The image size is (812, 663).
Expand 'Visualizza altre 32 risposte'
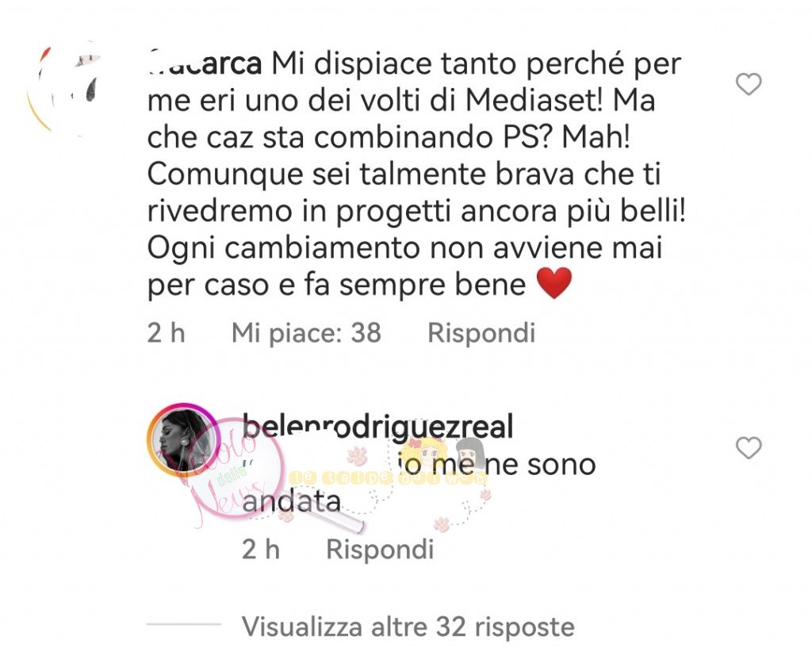[x=408, y=627]
